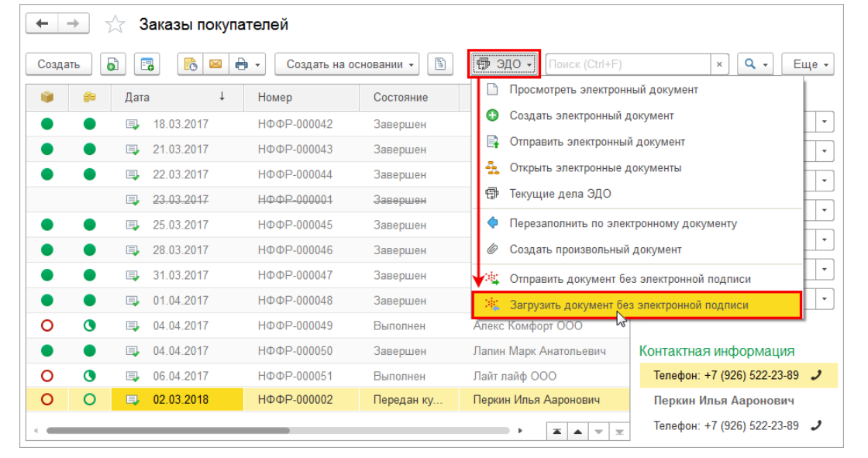
Task: Select order row НФФР-000044
Action: point(249,174)
